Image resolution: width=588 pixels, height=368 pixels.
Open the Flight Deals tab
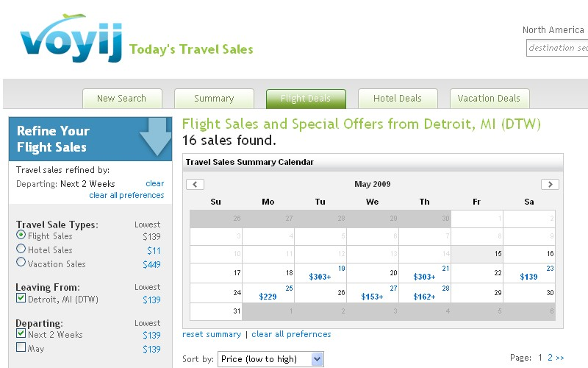pos(306,99)
